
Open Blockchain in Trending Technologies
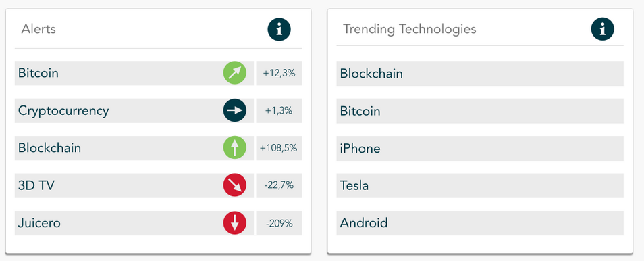480,73
